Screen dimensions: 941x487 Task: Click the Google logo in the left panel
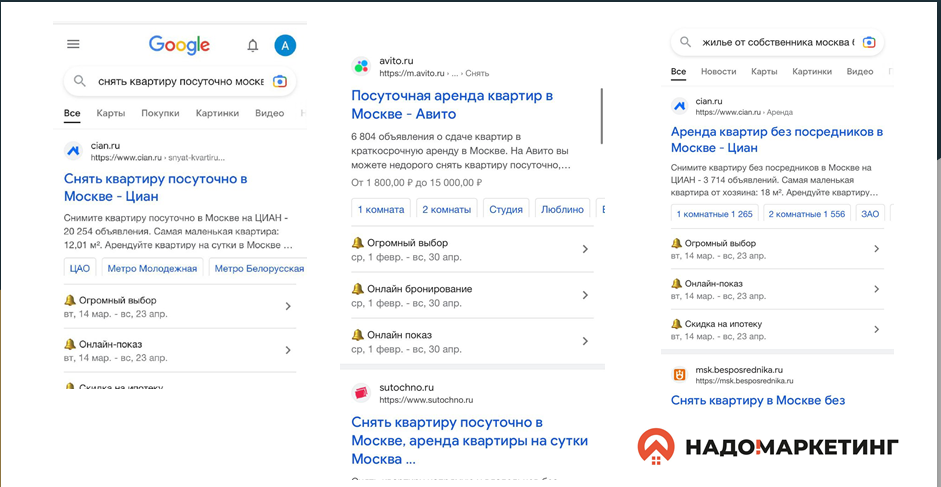179,45
